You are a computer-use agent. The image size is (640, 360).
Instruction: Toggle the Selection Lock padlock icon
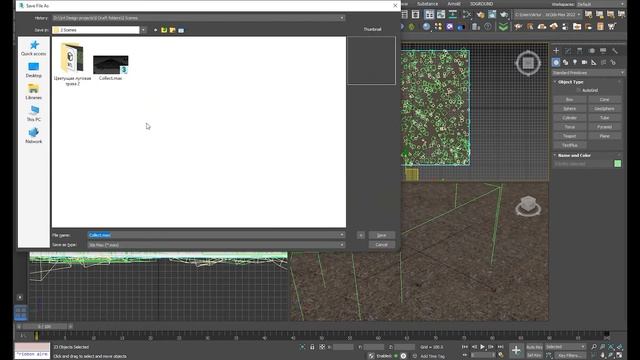pyautogui.click(x=312, y=347)
